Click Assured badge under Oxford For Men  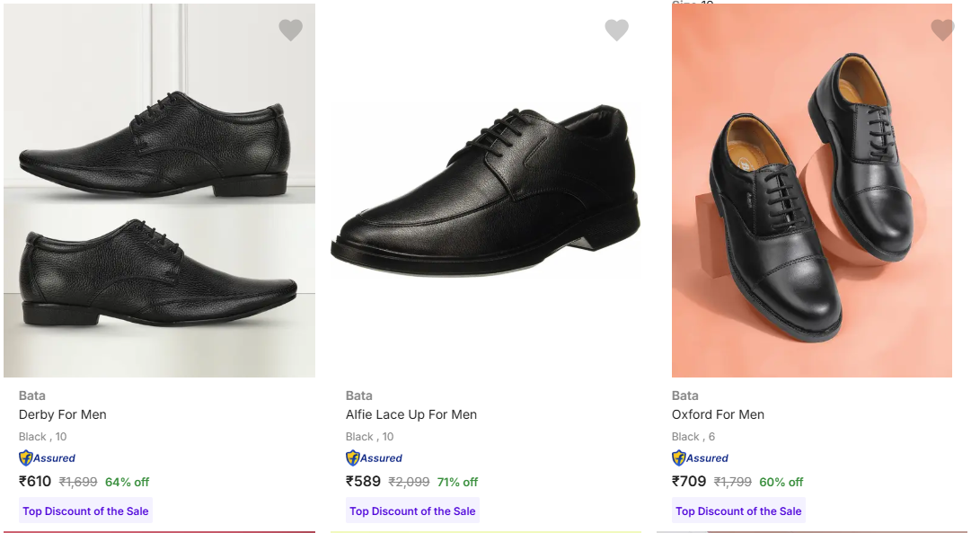(x=701, y=458)
